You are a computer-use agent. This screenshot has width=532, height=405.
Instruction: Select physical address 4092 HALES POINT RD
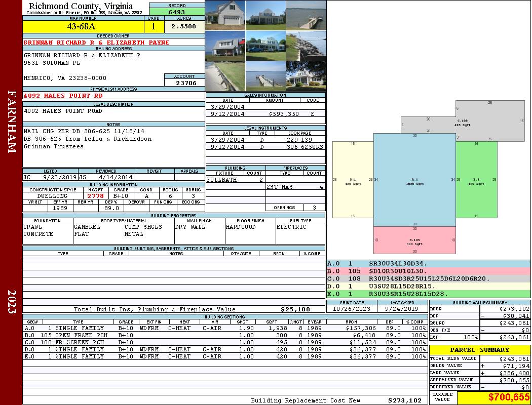pos(63,96)
